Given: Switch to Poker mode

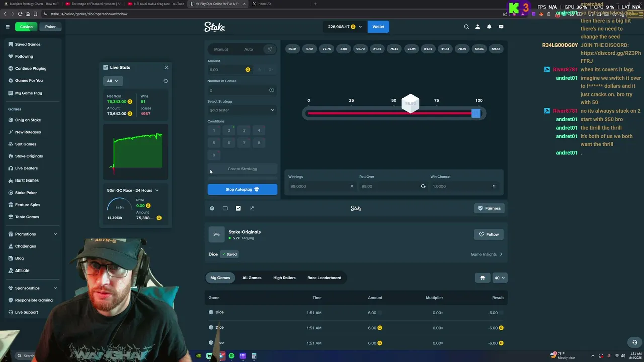Looking at the screenshot, I should [50, 27].
